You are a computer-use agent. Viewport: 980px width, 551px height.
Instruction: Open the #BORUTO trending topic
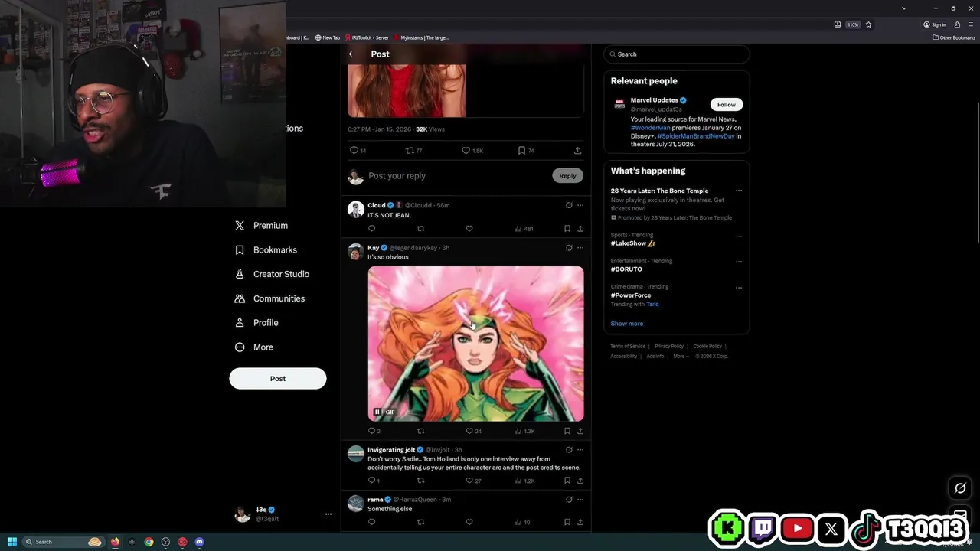click(626, 269)
